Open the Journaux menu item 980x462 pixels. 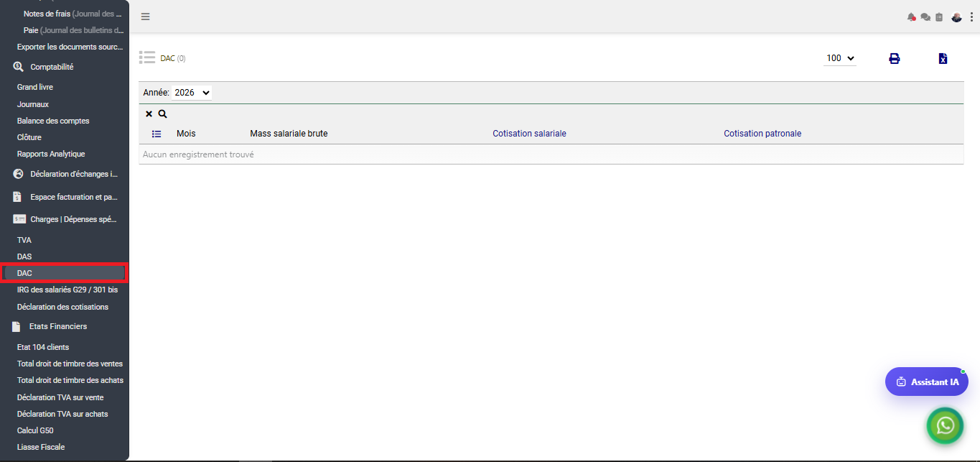click(x=33, y=104)
